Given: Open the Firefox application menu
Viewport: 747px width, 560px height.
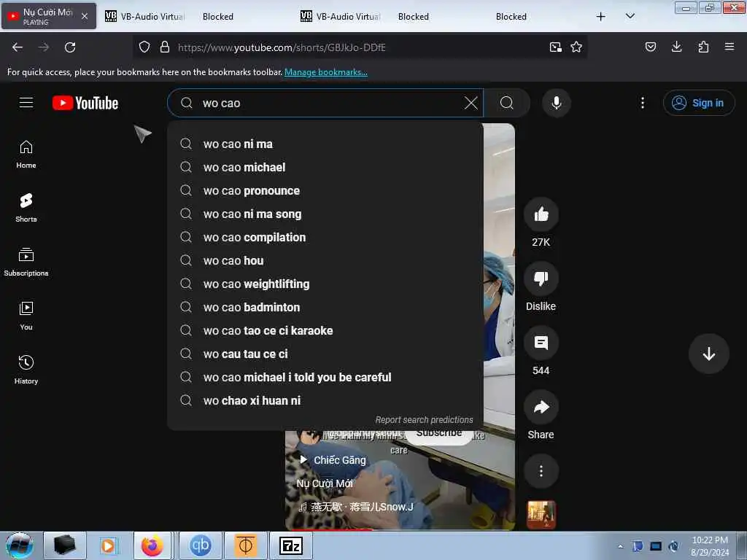Looking at the screenshot, I should pyautogui.click(x=729, y=47).
